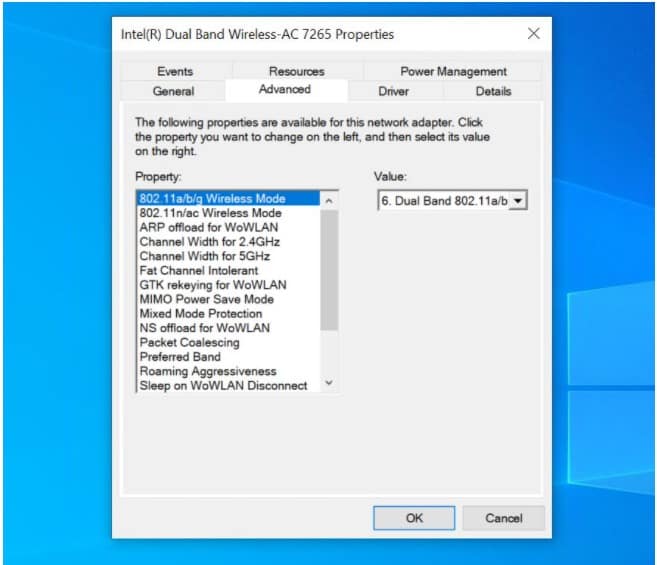This screenshot has width=657, height=565.
Task: Confirm changes with the OK button
Action: 414,518
